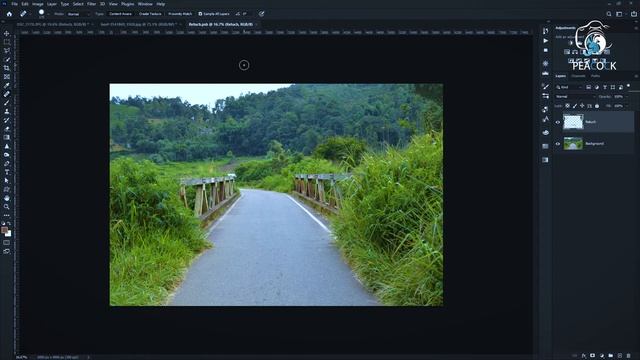Hide the Retouch layer
Screen dimensions: 640x360
point(558,122)
